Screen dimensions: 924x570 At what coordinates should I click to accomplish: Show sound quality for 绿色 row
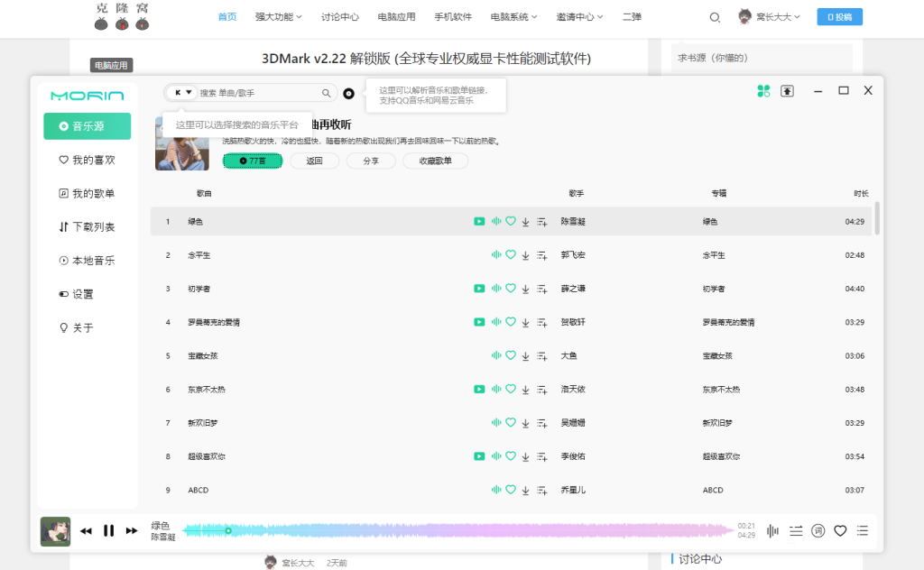[x=496, y=221]
